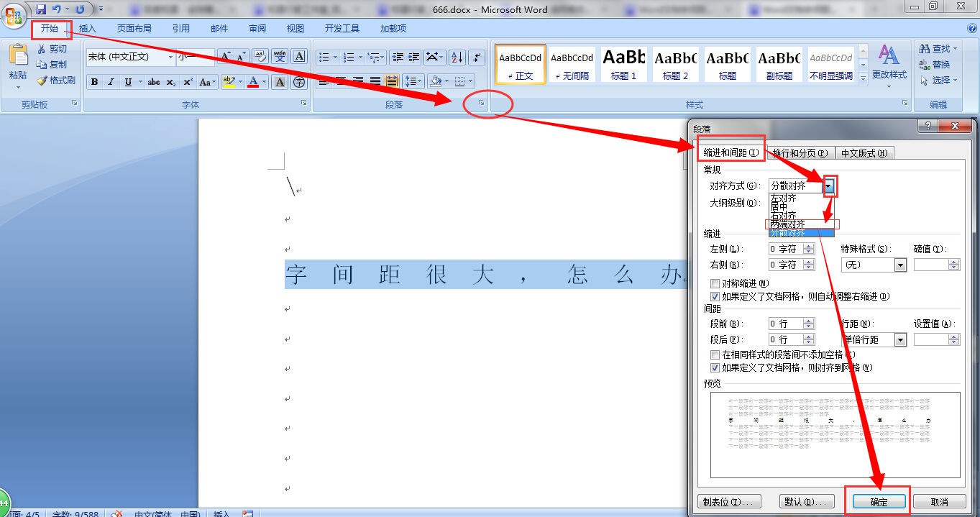Apply superscript formatting

click(188, 82)
